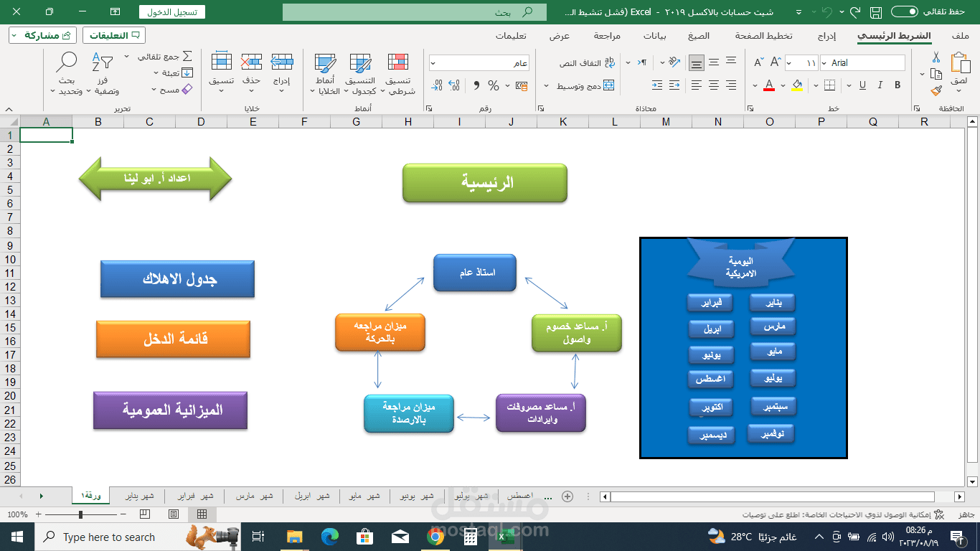
Task: Open the Quick Access Toolbar customize arrow
Action: (798, 12)
